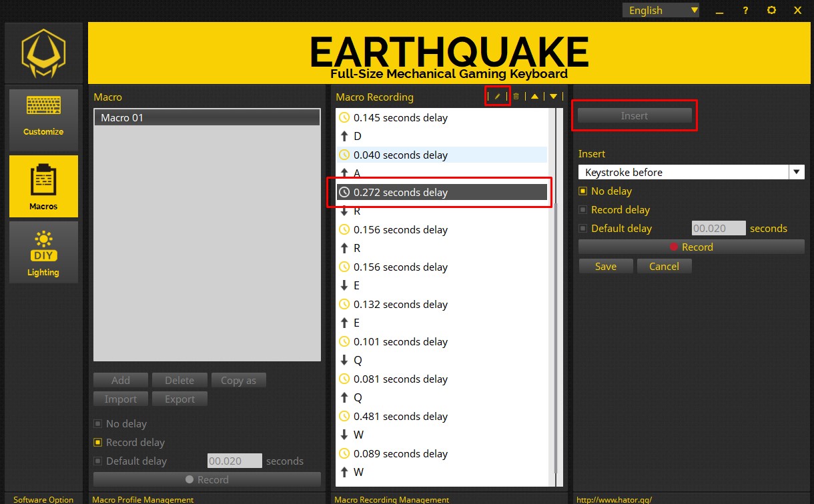
Task: Focus the Macro panel default delay seconds field
Action: coord(235,461)
